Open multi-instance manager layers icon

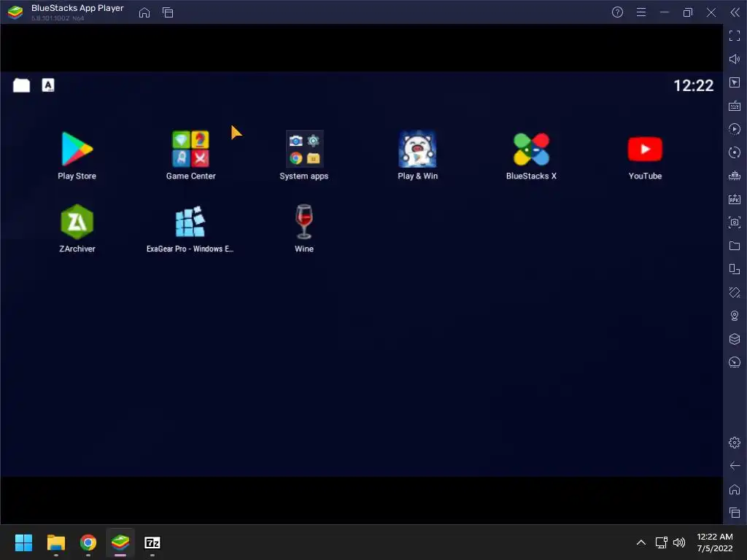[x=735, y=339]
